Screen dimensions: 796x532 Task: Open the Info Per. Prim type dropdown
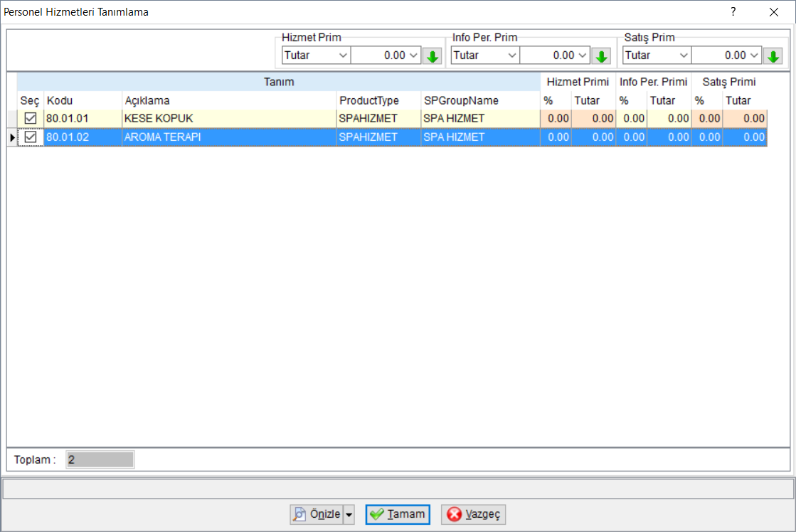click(x=511, y=55)
